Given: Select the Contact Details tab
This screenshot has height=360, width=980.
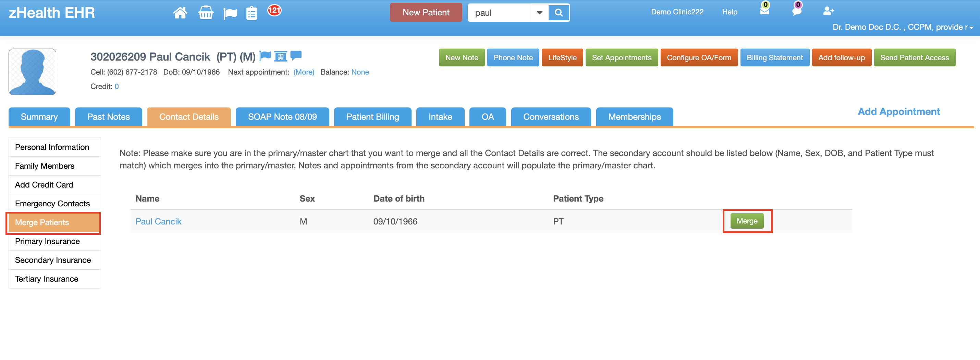Looking at the screenshot, I should 189,117.
